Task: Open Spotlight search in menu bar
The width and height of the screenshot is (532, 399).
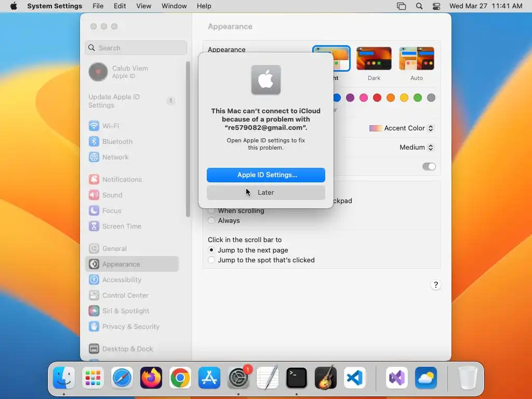Action: 419,6
